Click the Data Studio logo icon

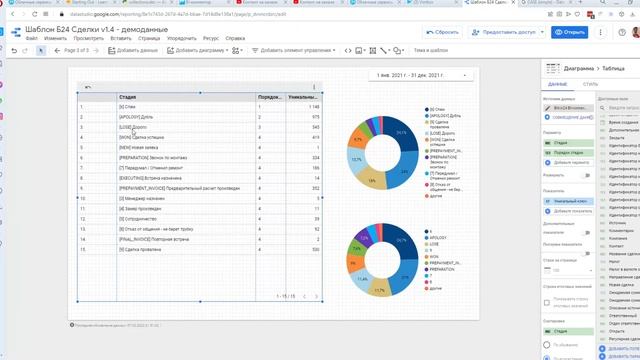16,32
